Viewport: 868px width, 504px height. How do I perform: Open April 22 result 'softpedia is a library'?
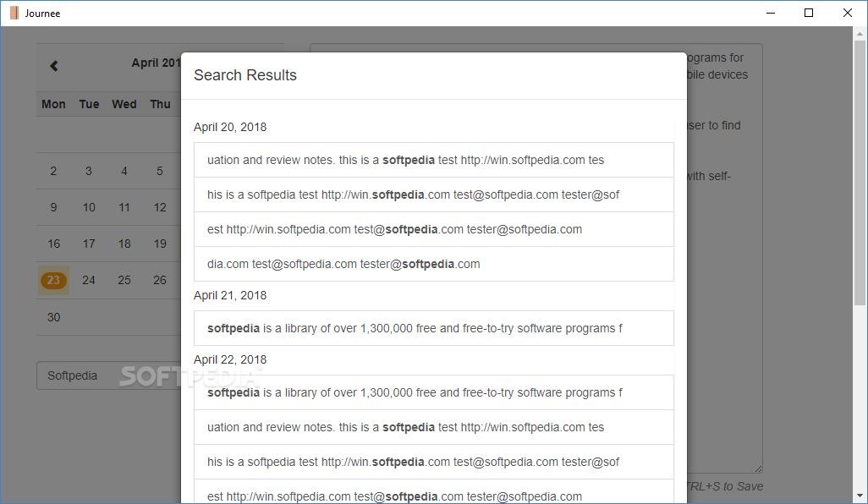pyautogui.click(x=433, y=392)
